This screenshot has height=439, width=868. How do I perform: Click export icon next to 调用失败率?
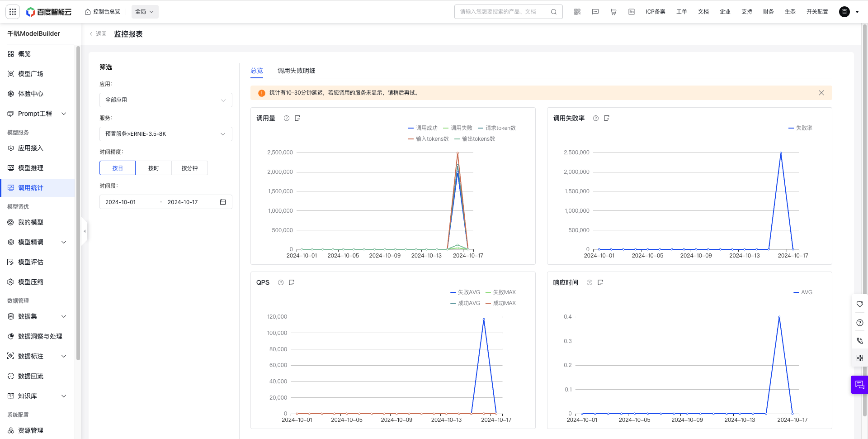coord(607,118)
